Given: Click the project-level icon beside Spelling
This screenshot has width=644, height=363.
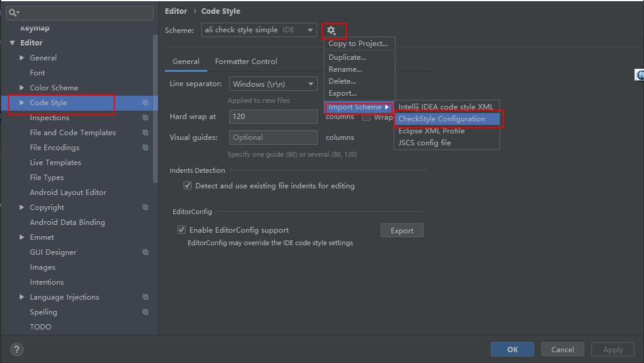Looking at the screenshot, I should 145,312.
